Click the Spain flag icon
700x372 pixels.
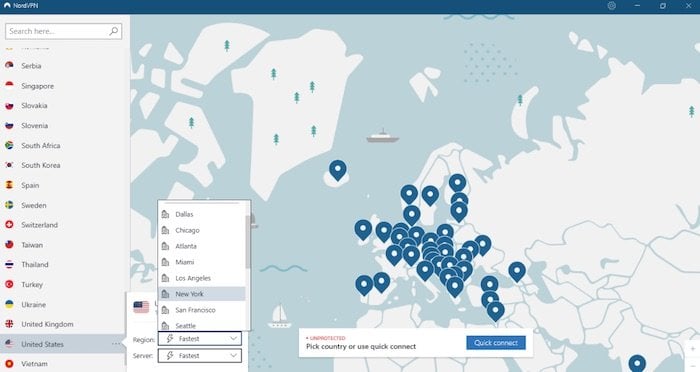(x=9, y=185)
